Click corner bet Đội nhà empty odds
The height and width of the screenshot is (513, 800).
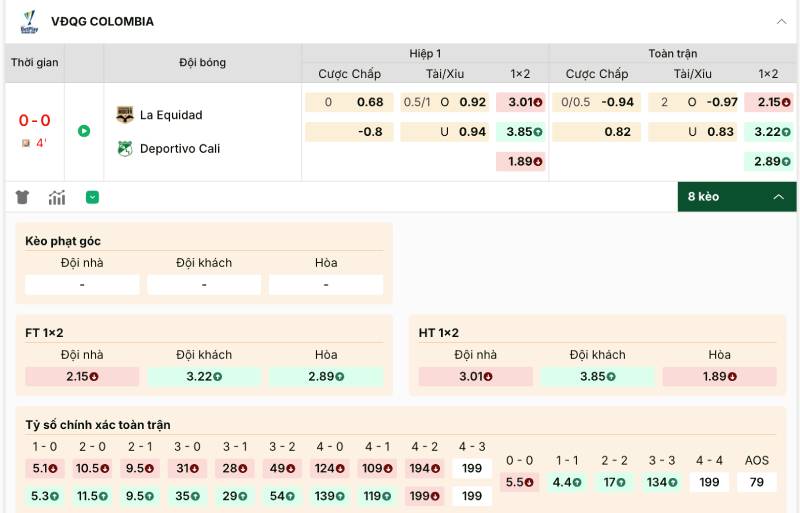82,285
